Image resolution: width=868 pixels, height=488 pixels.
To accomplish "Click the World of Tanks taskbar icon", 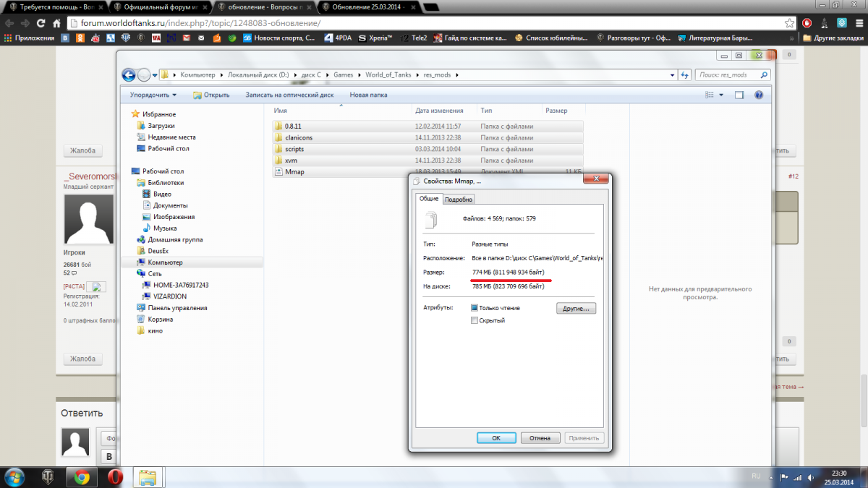I will coord(48,476).
